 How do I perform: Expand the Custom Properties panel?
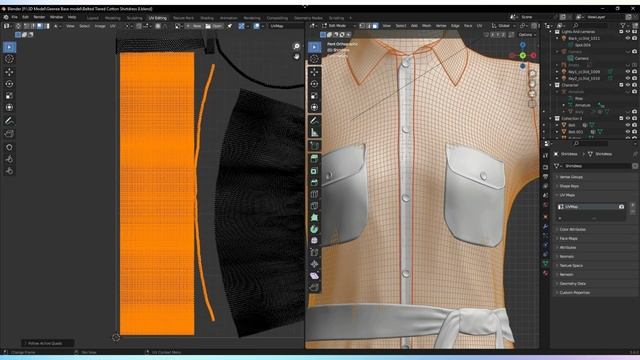click(574, 293)
